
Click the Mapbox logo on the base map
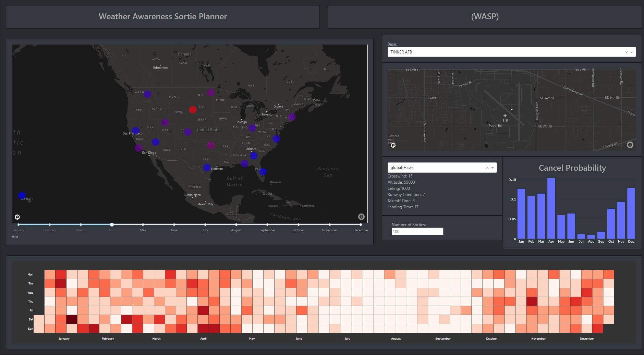(x=393, y=145)
